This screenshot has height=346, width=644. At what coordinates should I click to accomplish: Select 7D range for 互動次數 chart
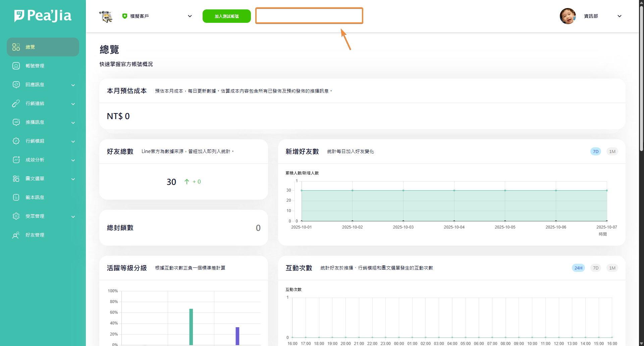click(x=596, y=268)
